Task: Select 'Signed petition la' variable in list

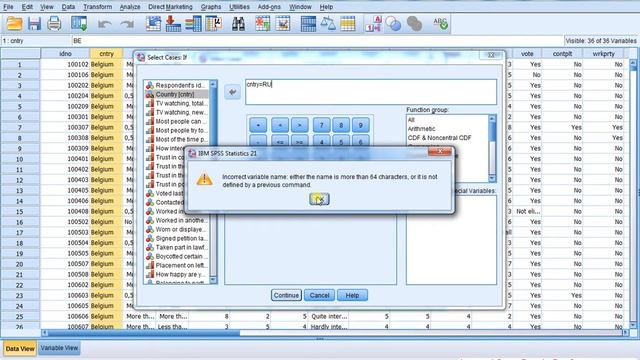Action: point(177,238)
